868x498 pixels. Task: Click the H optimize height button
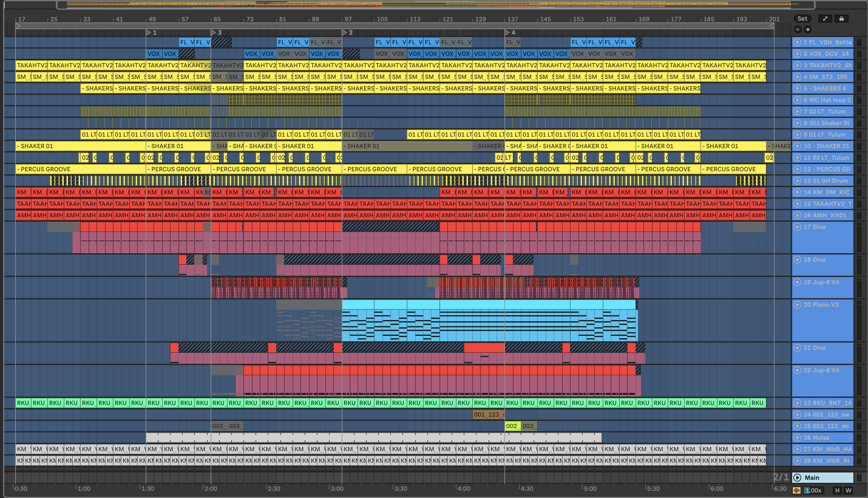pos(837,490)
